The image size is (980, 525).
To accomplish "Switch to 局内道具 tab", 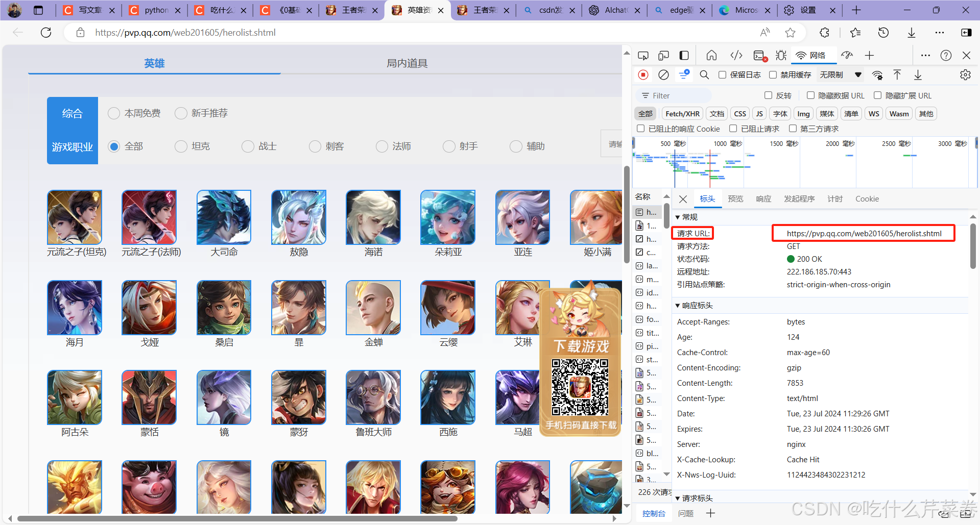I will [x=407, y=63].
